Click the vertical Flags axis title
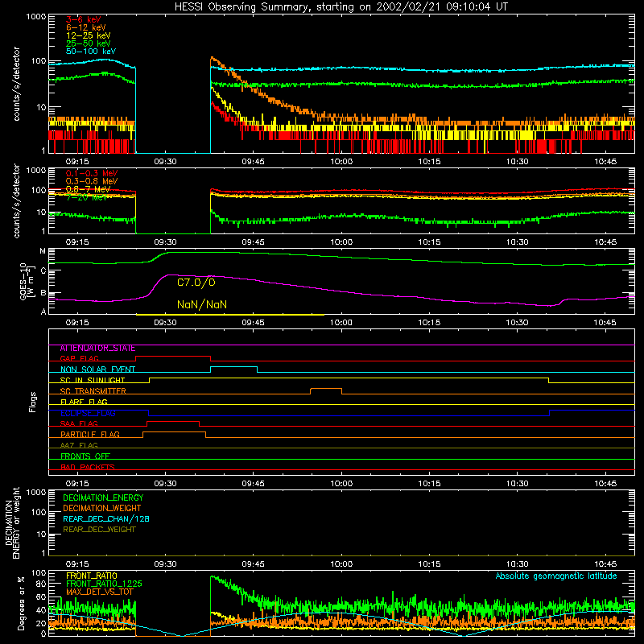Image resolution: width=644 pixels, height=644 pixels. coord(33,402)
